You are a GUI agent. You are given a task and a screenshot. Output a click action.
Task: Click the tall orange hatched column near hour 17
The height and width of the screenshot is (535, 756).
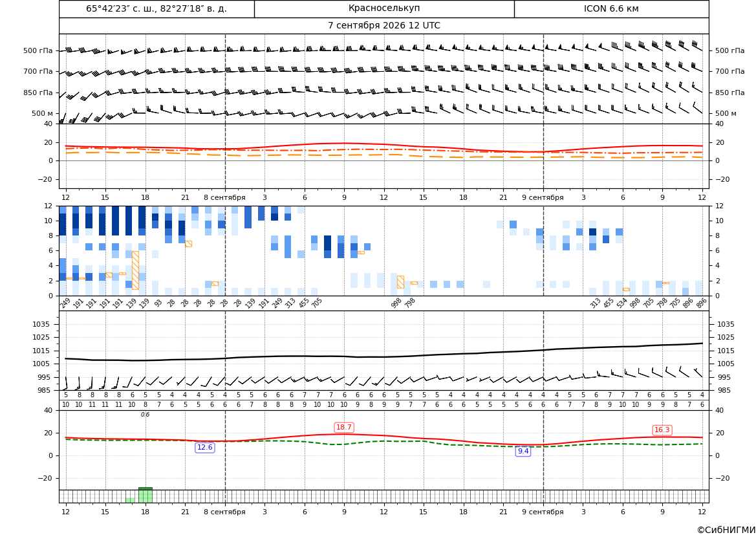[x=135, y=270]
